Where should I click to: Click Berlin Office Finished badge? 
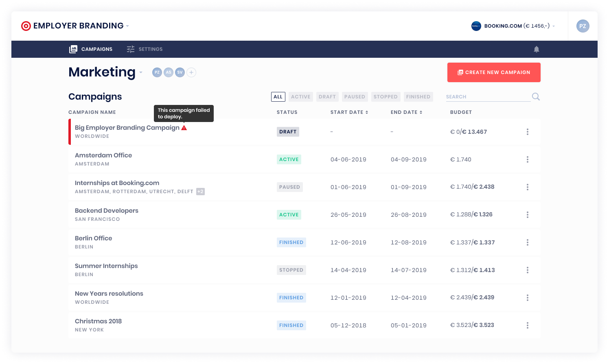point(291,242)
